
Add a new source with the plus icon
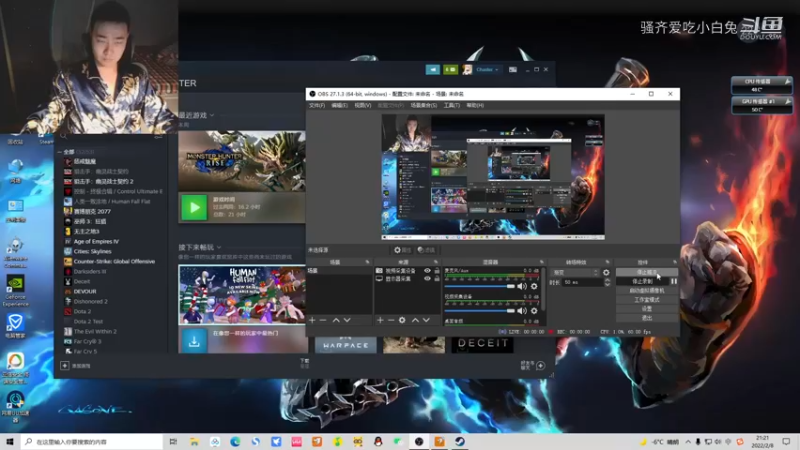[x=380, y=320]
